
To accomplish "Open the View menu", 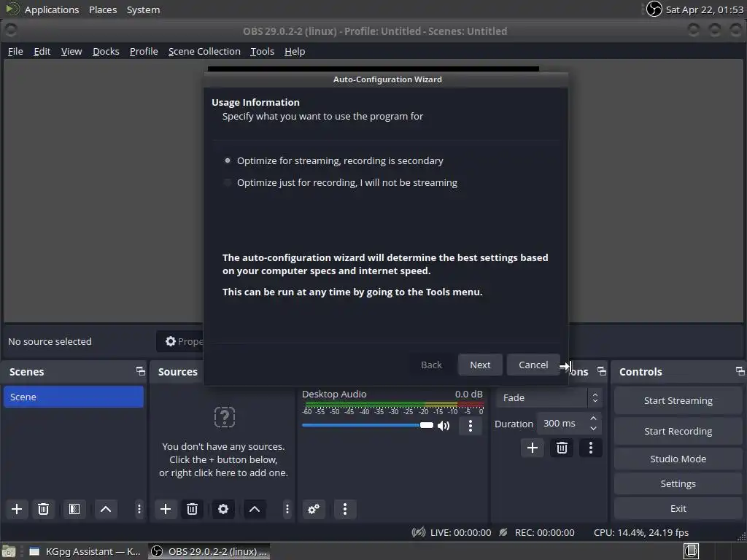I will click(x=71, y=52).
